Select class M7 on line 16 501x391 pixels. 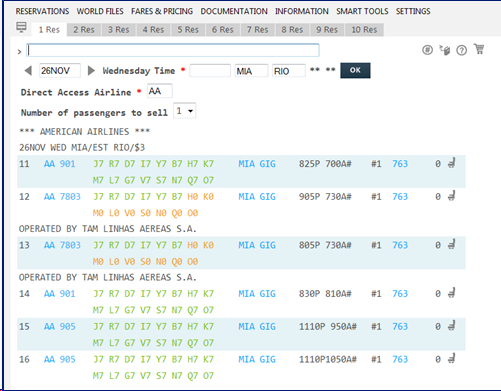tap(98, 376)
